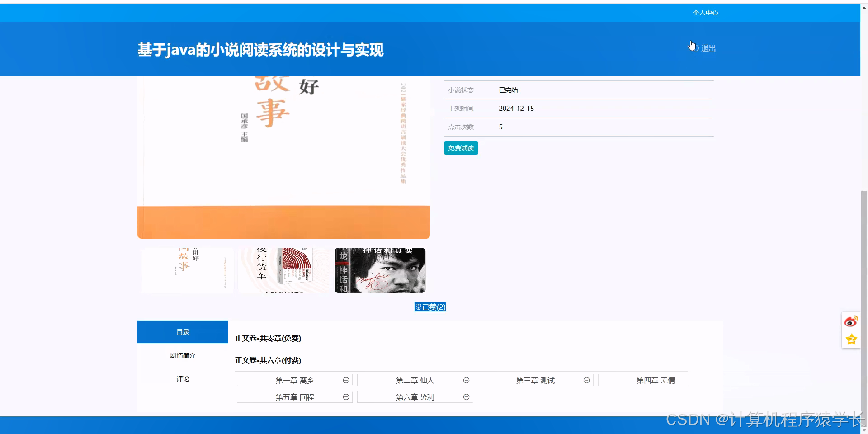
Task: Click the minus icon beside 第二章 仙人
Action: [x=466, y=380]
